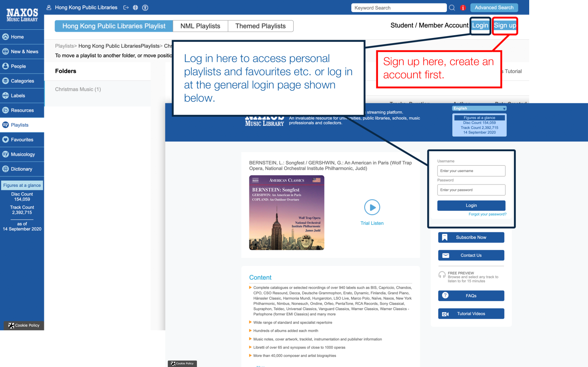Screen dimensions: 588x367
Task: Click Contact Us button
Action: (x=471, y=255)
